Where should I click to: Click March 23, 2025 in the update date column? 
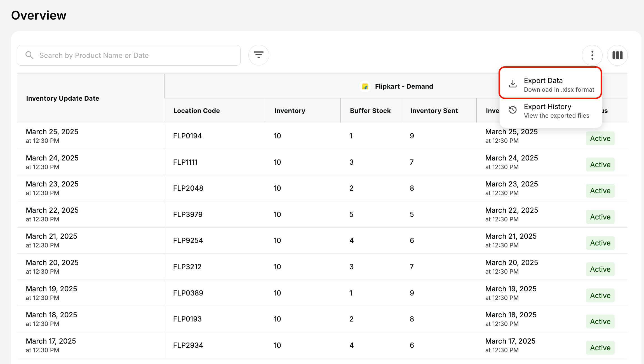52,184
